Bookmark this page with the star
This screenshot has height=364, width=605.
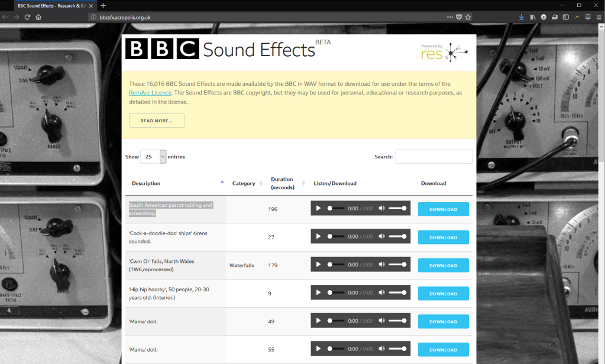[468, 17]
